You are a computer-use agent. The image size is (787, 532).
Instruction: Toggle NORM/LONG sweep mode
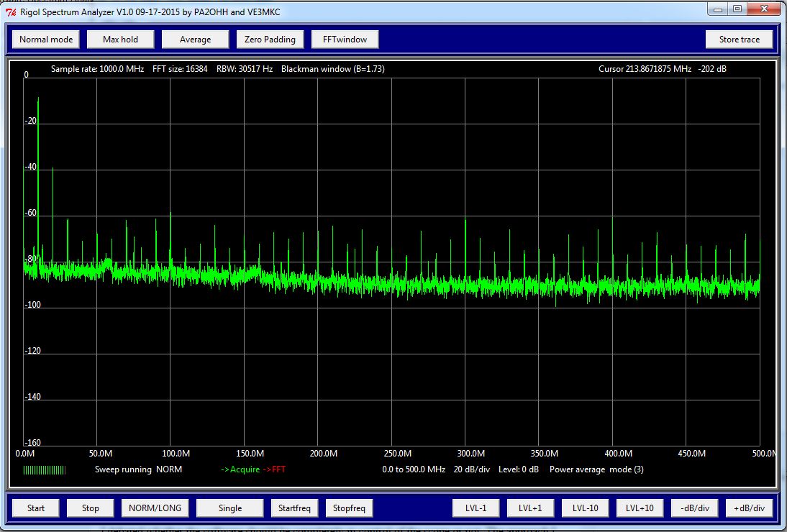(x=154, y=508)
